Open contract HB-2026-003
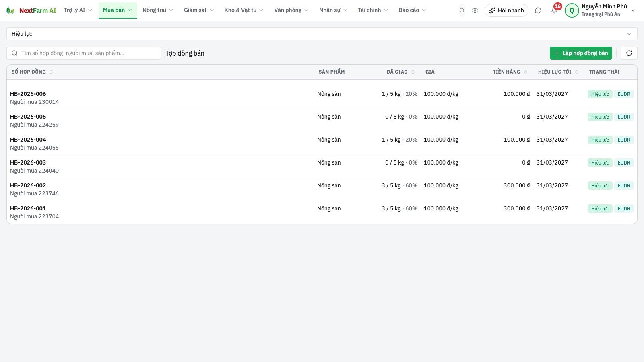The width and height of the screenshot is (644, 362). coord(28,162)
